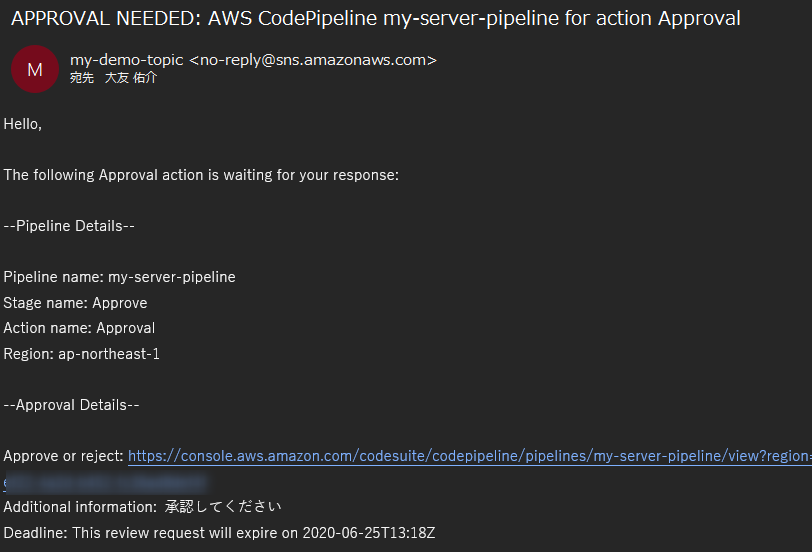The width and height of the screenshot is (812, 552).
Task: Click the Deadline expiry line
Action: (x=219, y=533)
